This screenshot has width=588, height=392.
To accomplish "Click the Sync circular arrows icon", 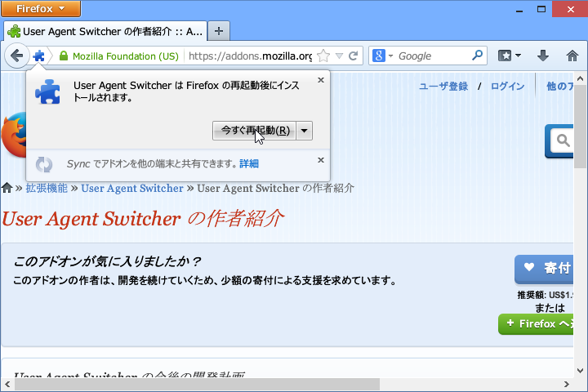I will click(44, 164).
